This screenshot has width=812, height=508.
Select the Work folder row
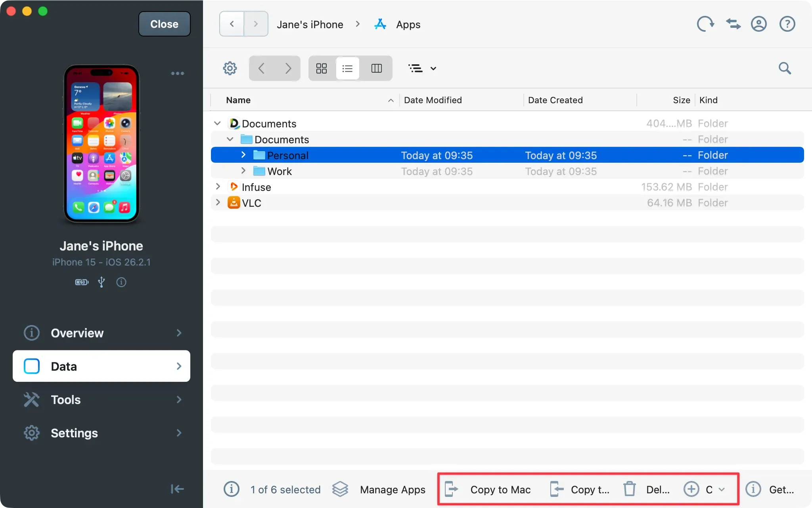tap(280, 171)
